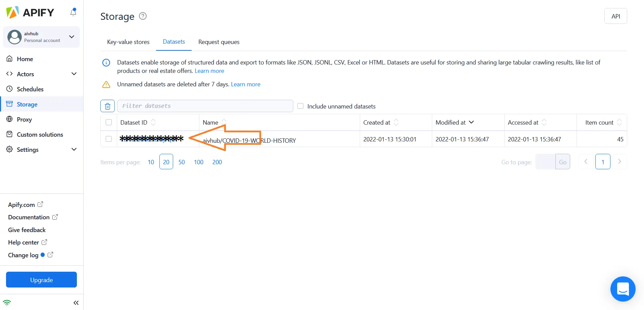
Task: Expand the Actors submenu chevron
Action: click(x=74, y=74)
